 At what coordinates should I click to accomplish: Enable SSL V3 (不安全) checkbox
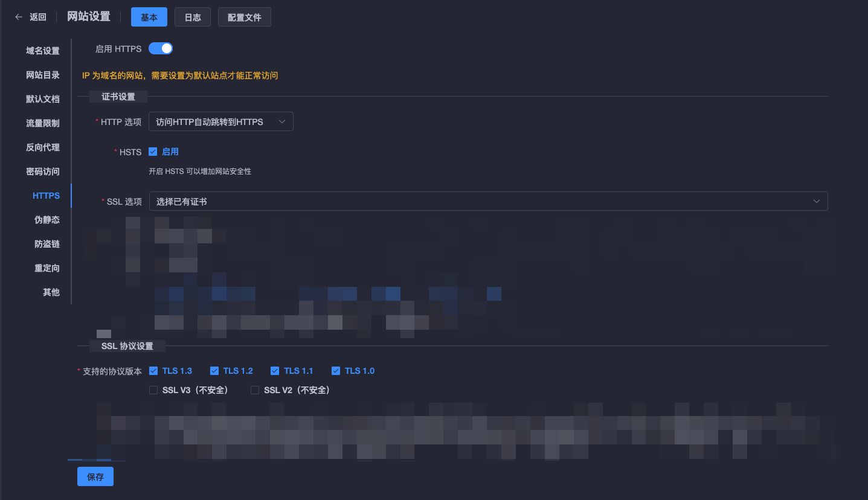(x=153, y=390)
